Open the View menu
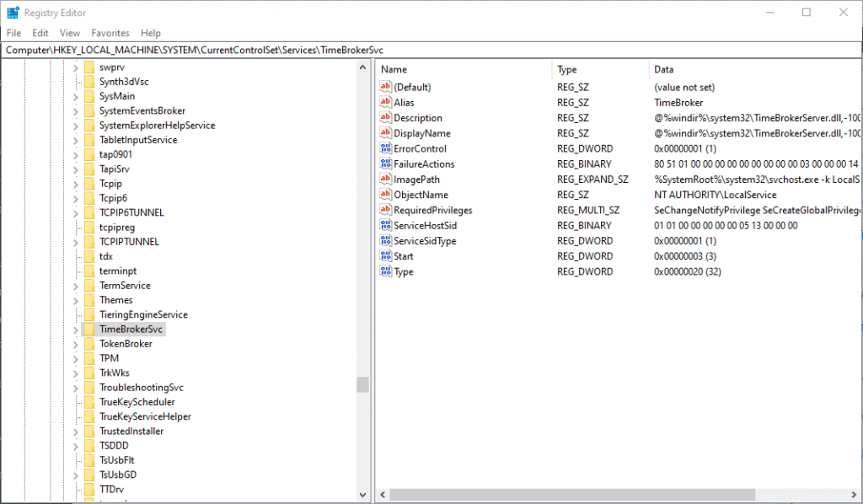This screenshot has width=863, height=504. (x=70, y=33)
